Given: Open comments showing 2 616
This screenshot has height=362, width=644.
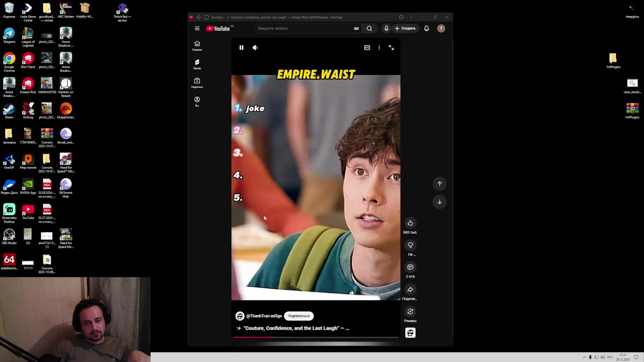Looking at the screenshot, I should [x=411, y=267].
